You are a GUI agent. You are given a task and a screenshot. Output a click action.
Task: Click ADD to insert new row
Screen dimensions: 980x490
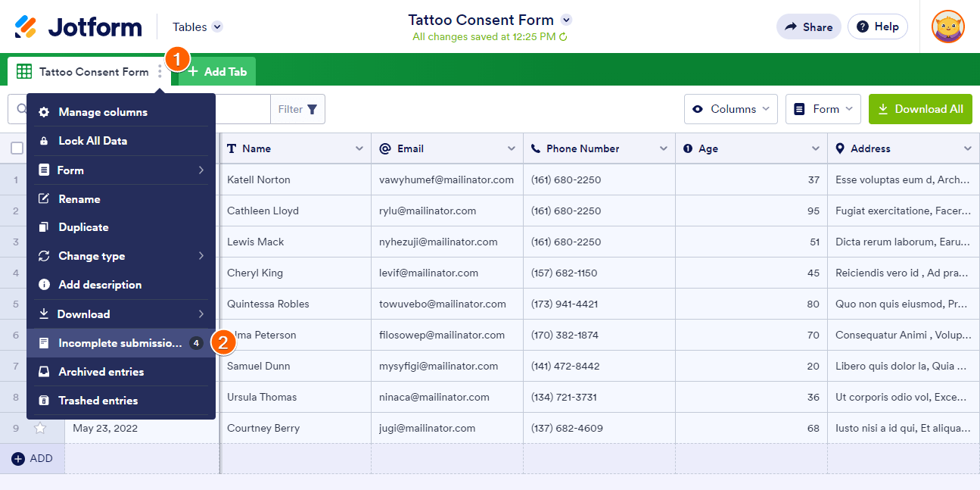pyautogui.click(x=33, y=459)
